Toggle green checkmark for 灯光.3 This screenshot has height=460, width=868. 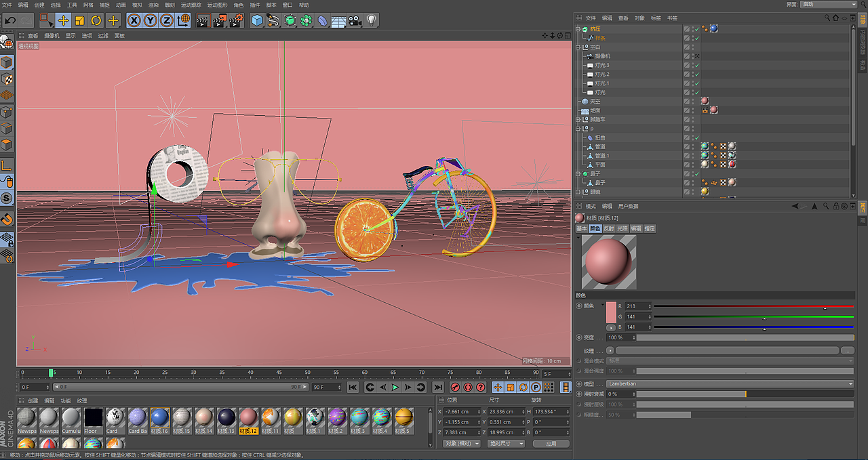tap(696, 65)
